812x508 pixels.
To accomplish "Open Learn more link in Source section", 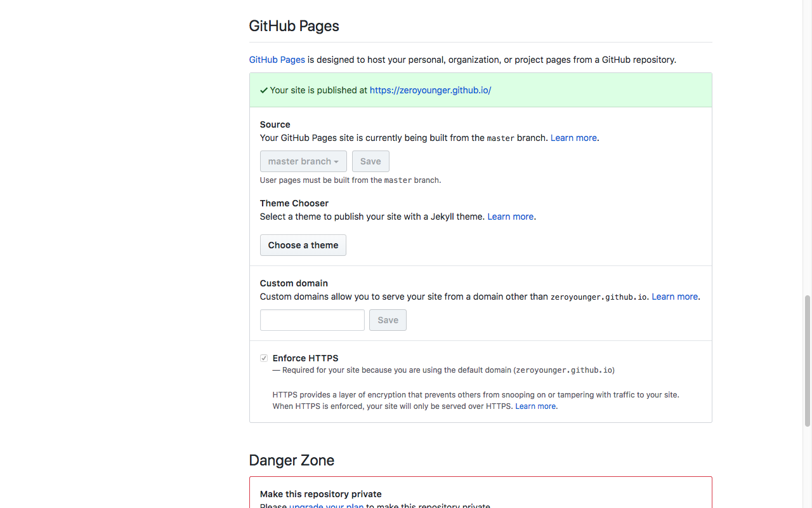I will [x=573, y=138].
